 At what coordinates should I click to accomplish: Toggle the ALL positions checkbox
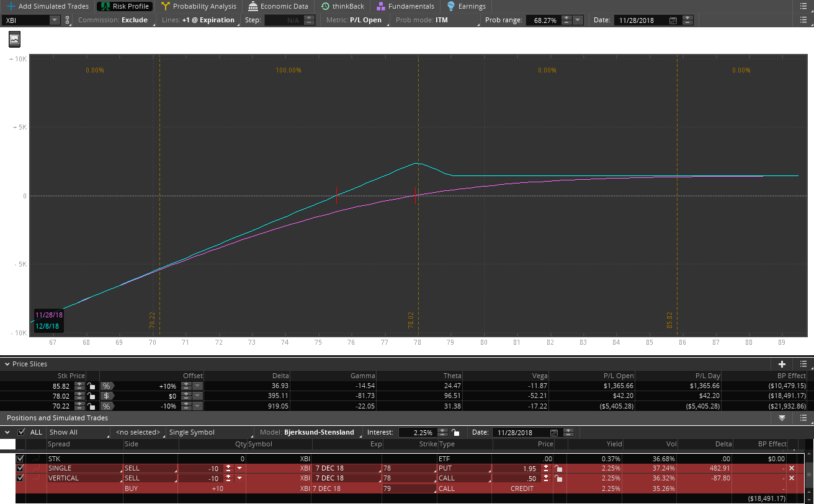[22, 432]
